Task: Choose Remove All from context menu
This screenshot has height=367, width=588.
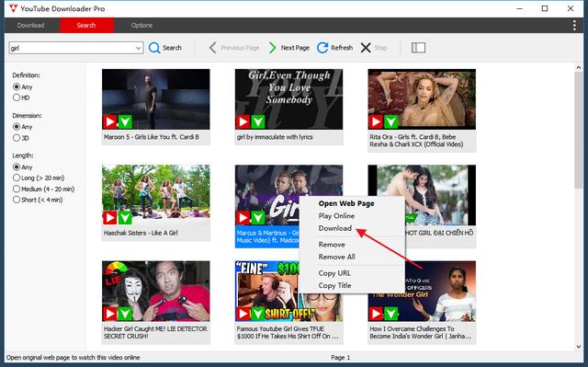Action: [x=336, y=257]
